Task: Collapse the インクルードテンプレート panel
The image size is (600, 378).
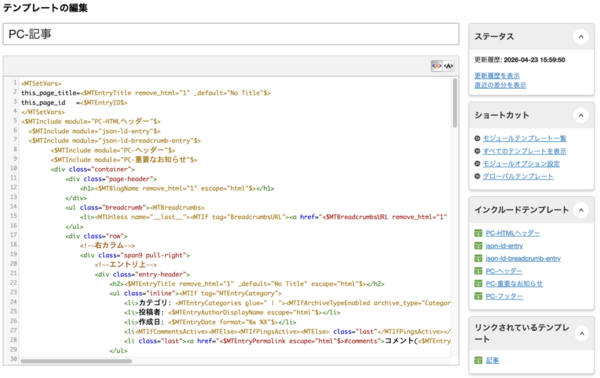Action: click(581, 210)
